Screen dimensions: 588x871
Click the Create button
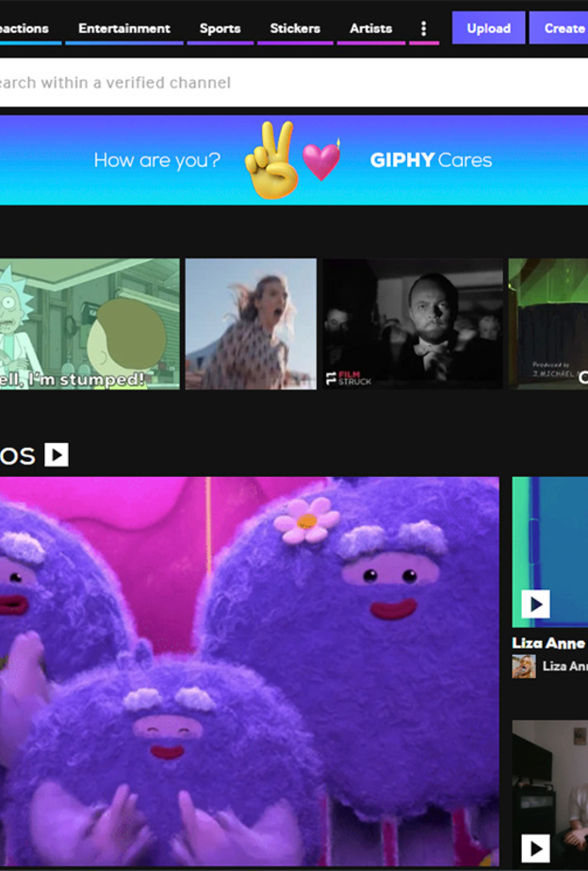click(559, 28)
